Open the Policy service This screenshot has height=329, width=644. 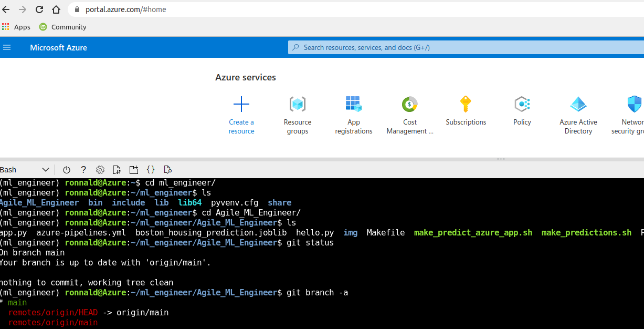tap(522, 111)
